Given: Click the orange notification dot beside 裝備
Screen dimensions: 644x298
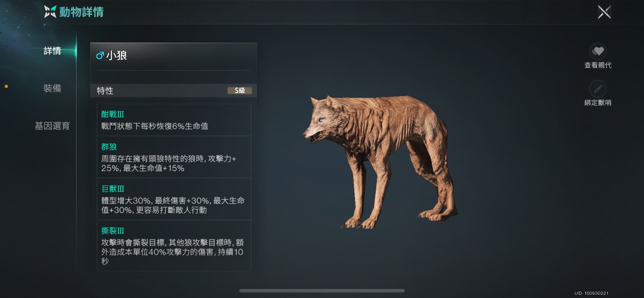Looking at the screenshot, I should 6,86.
